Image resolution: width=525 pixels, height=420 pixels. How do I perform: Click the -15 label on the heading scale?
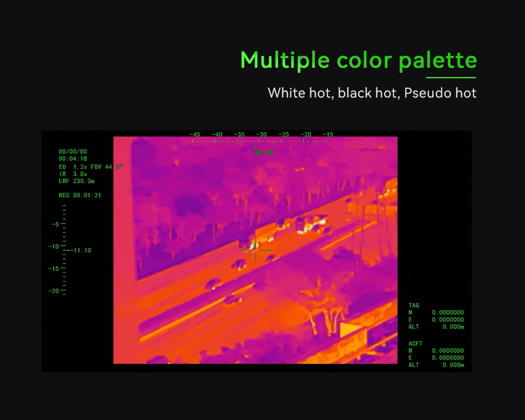coord(328,134)
